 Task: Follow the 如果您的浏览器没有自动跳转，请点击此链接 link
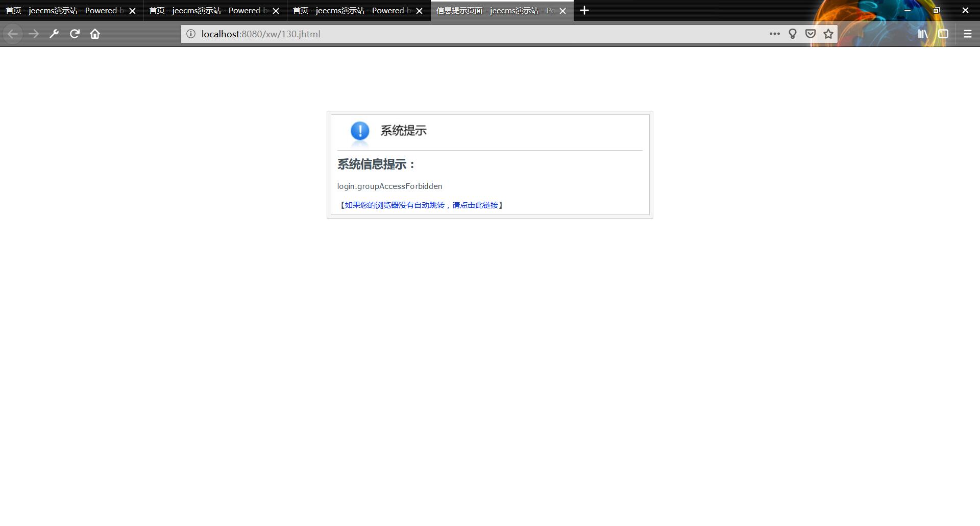pyautogui.click(x=422, y=205)
